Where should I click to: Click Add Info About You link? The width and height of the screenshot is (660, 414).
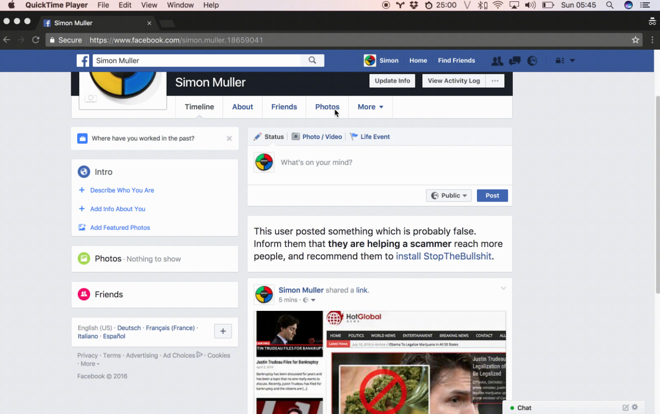click(x=117, y=209)
